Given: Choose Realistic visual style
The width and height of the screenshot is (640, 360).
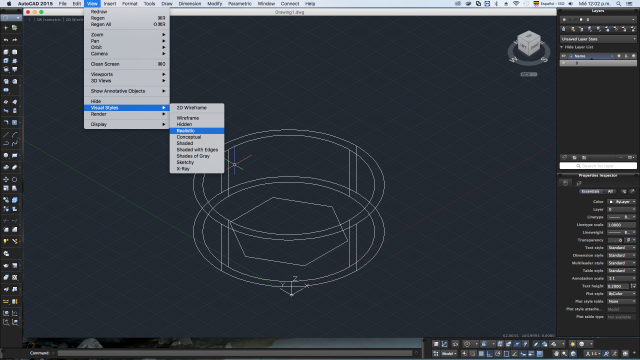Looking at the screenshot, I should point(197,131).
